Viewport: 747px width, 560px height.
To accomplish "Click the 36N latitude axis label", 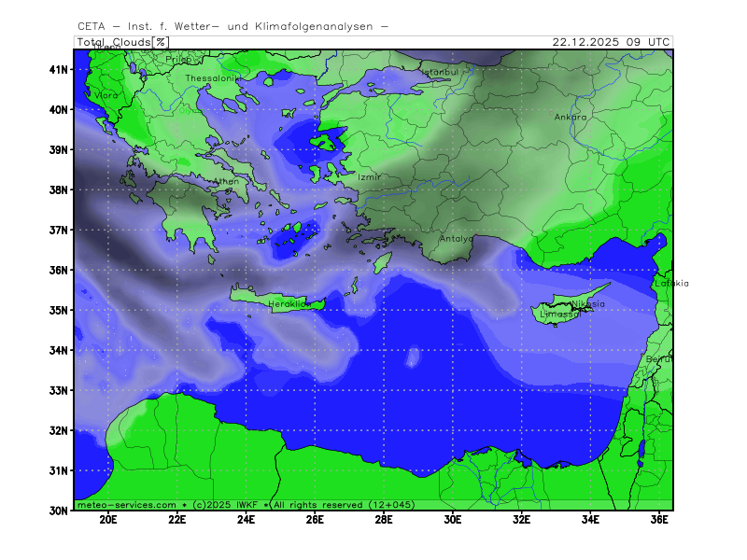I will coord(59,270).
